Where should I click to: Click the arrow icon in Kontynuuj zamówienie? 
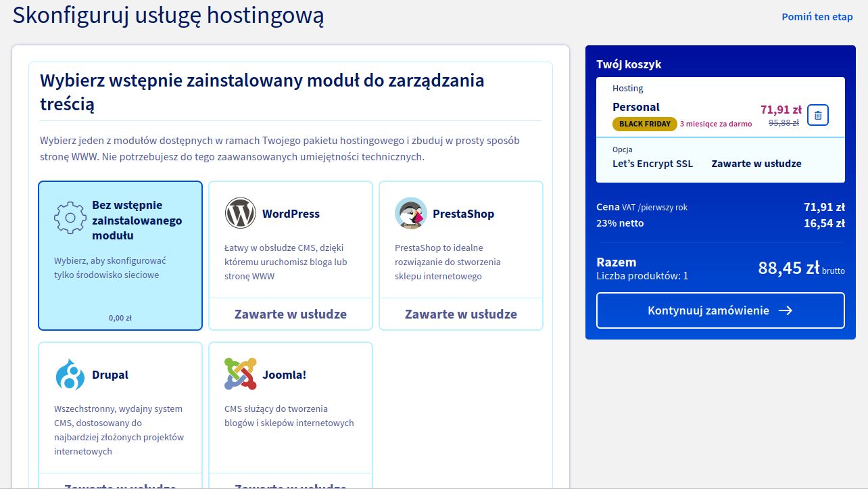pyautogui.click(x=785, y=310)
